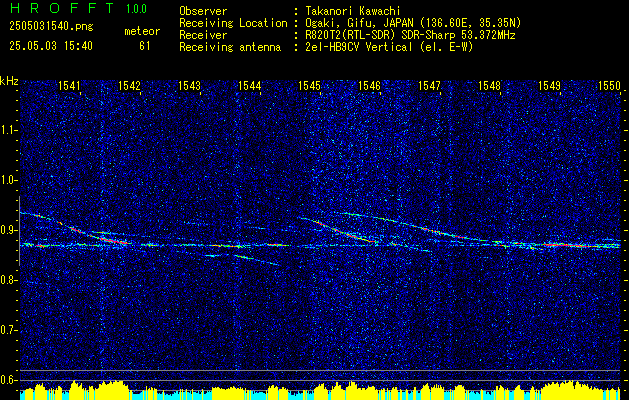Click the 1548 time marker

(490, 85)
